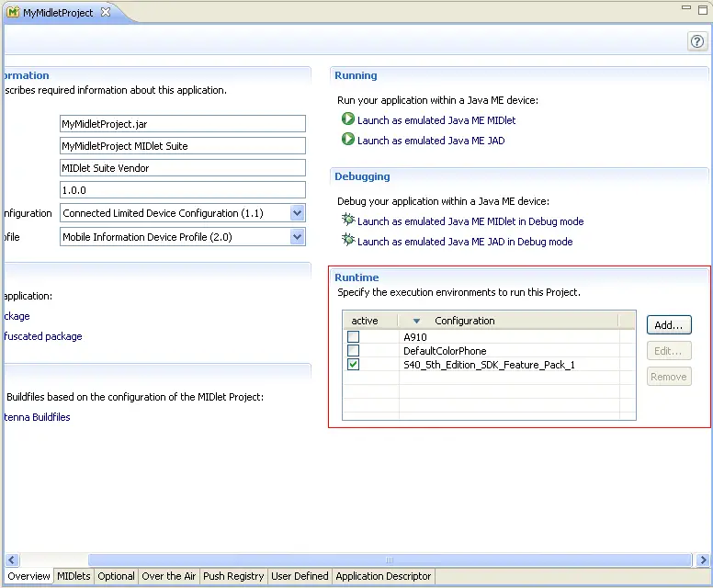Click the Configuration column sort arrow

[416, 321]
